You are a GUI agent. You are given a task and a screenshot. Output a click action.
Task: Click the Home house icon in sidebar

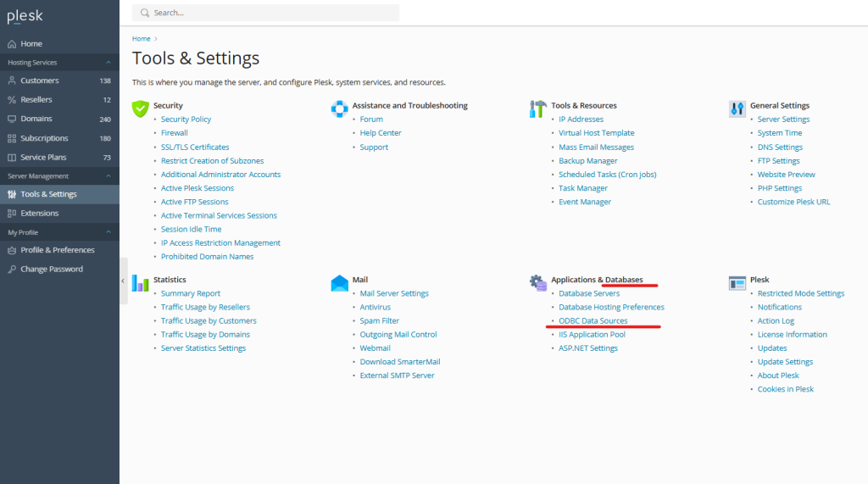tap(12, 44)
